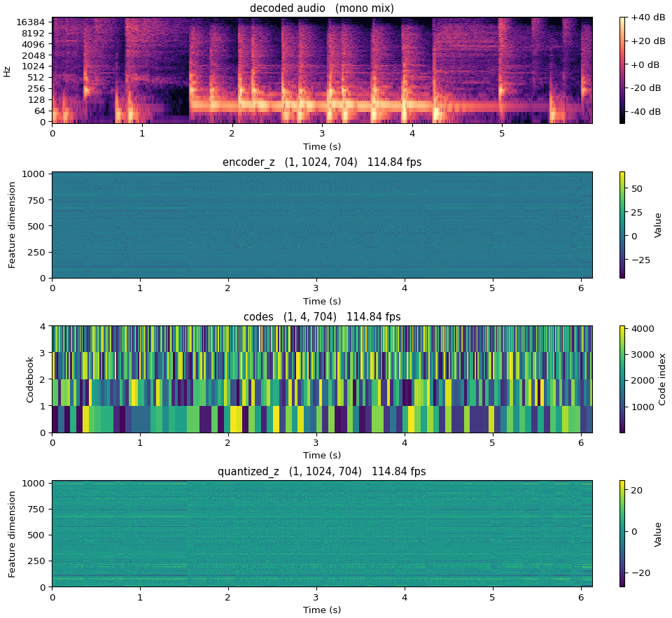Click the decoded audio spectrogram image
The height and width of the screenshot is (618, 672).
point(322,70)
